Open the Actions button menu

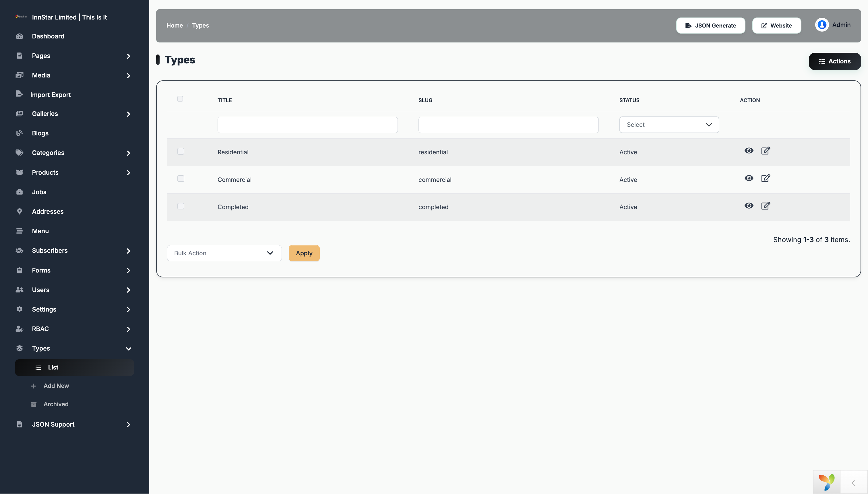pyautogui.click(x=835, y=61)
